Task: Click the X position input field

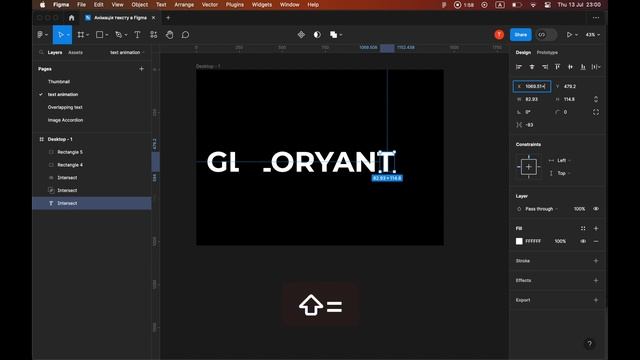Action: [532, 87]
